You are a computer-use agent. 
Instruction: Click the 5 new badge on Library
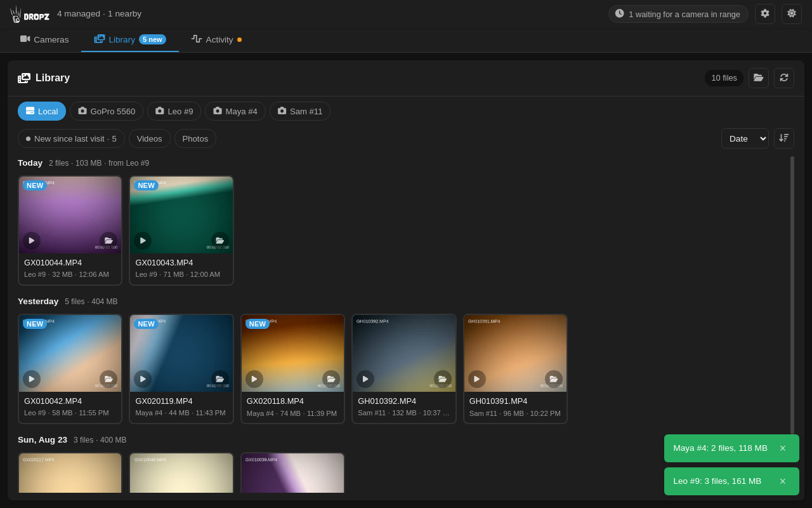152,39
